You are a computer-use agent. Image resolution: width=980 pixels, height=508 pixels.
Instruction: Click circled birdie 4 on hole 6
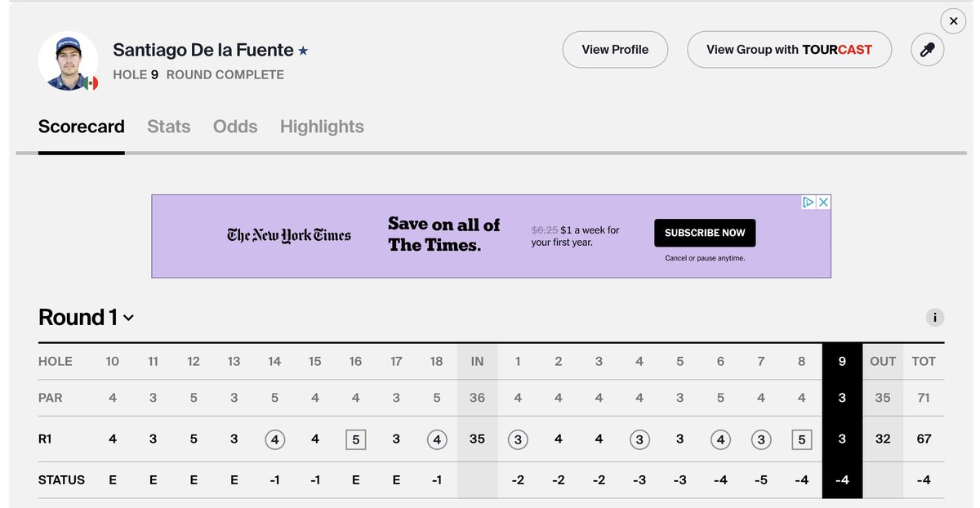tap(720, 439)
